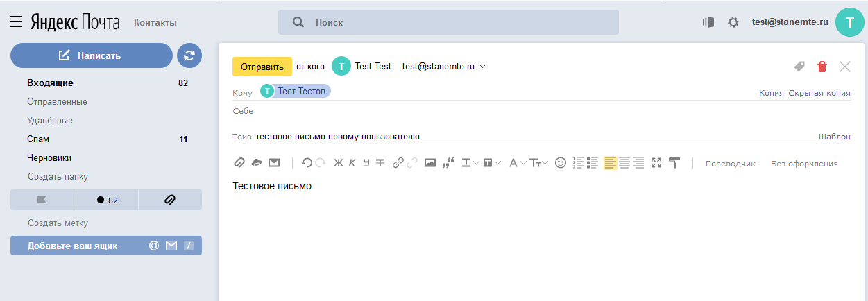
Task: Toggle strikethrough text formatting
Action: pyautogui.click(x=380, y=163)
